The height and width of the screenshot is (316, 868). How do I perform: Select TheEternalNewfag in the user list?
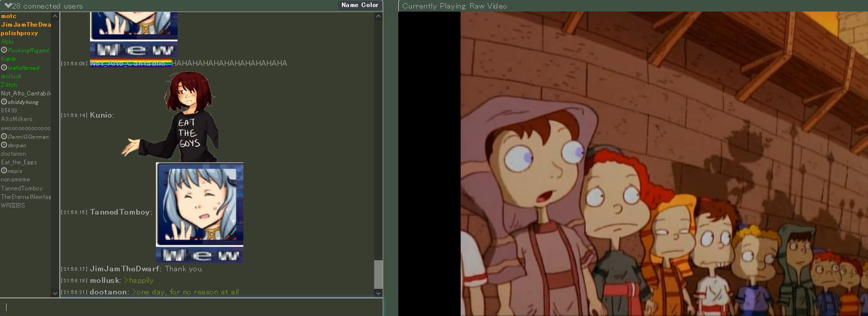click(26, 197)
